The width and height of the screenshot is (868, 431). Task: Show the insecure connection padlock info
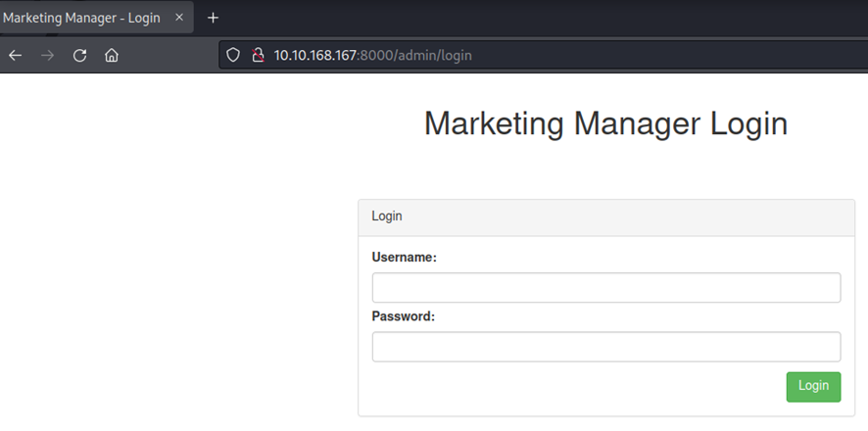(256, 55)
